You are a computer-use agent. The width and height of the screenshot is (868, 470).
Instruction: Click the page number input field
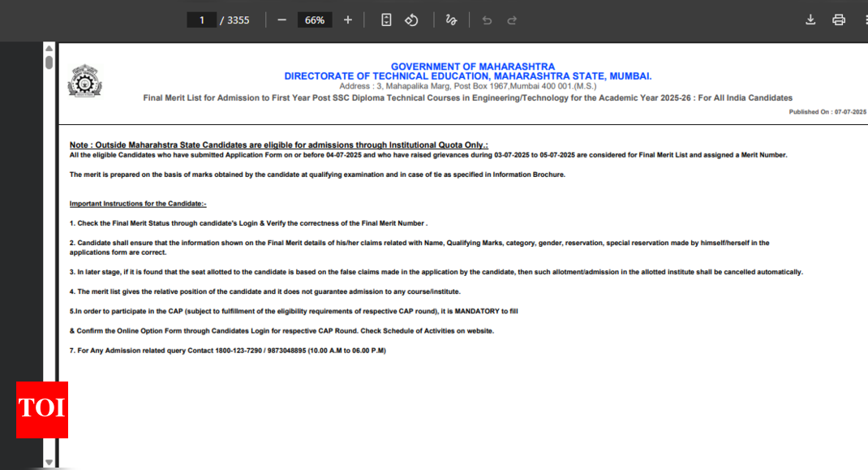pyautogui.click(x=201, y=20)
